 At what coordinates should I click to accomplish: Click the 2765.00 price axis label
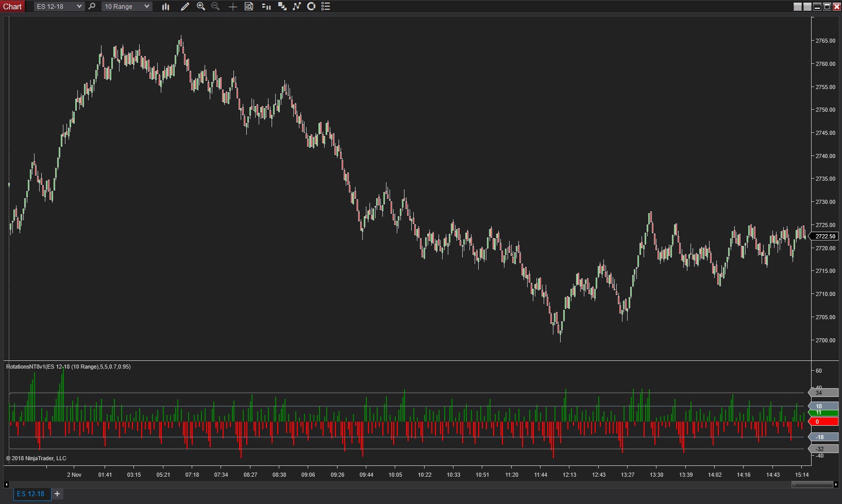tap(825, 41)
